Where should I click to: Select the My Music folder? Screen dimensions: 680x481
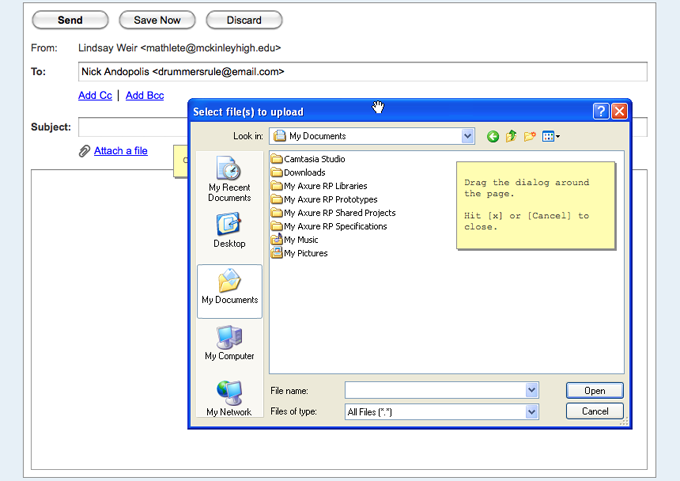point(294,240)
